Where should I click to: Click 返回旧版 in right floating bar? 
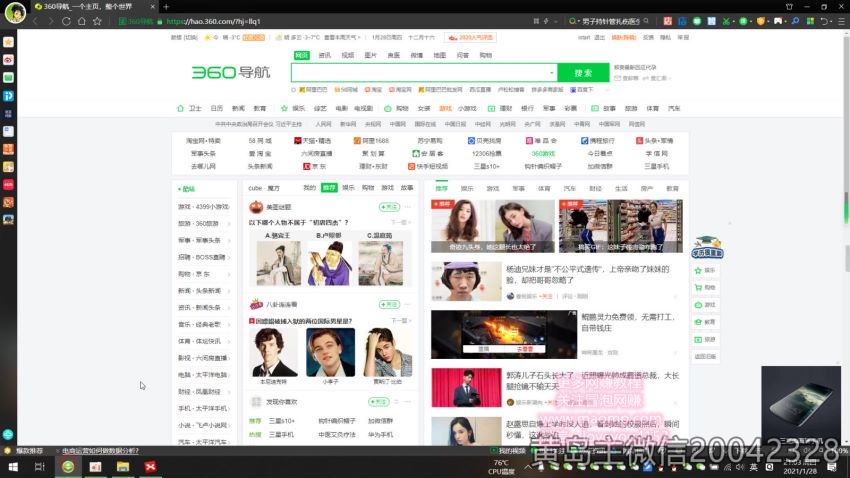point(705,357)
